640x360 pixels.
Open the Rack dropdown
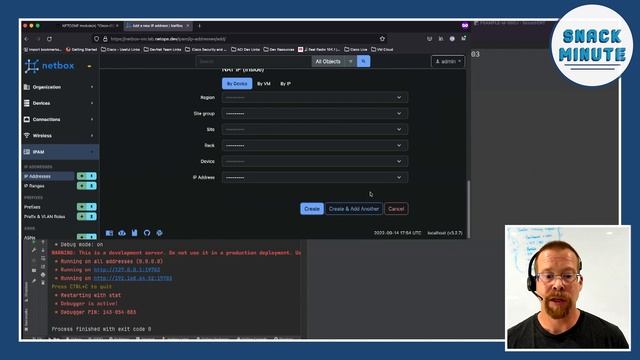tap(315, 145)
